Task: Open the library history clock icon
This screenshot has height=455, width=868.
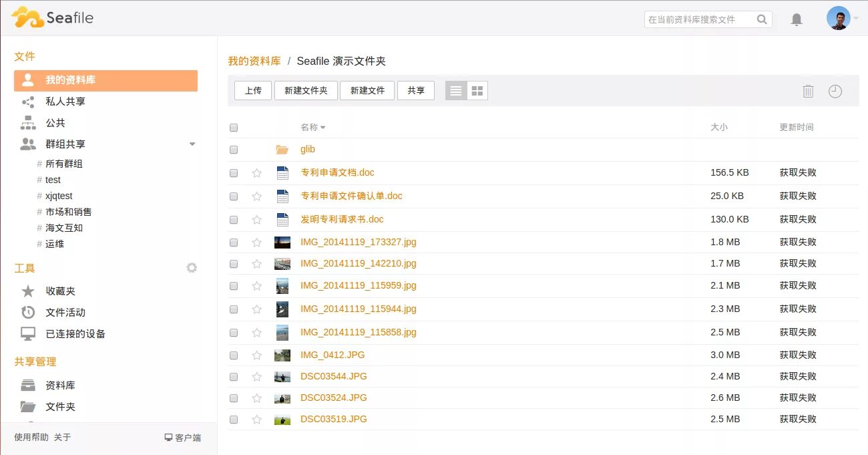Action: [x=835, y=91]
